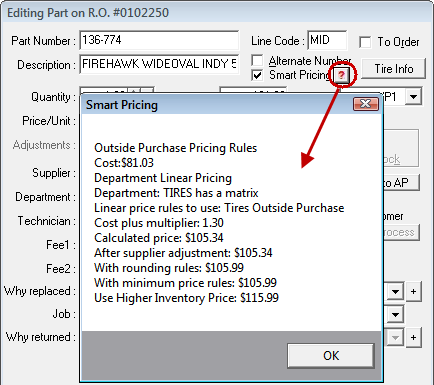Image resolution: width=434 pixels, height=385 pixels.
Task: Open the dropdown ending in P1
Action: [x=413, y=97]
